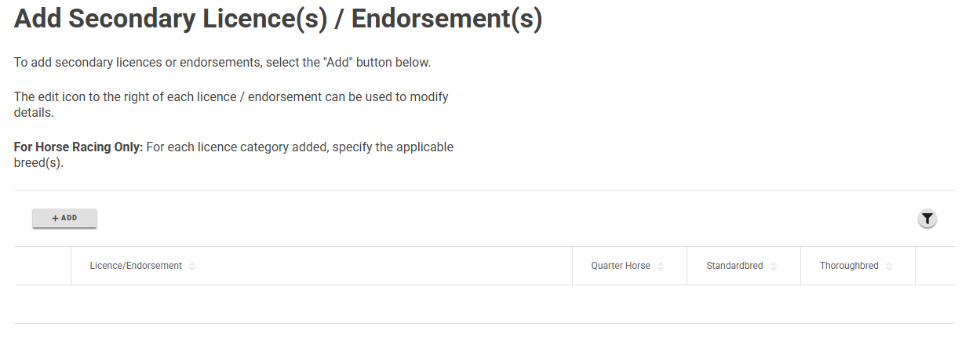Viewport: 980px width, 341px height.
Task: Click the Add Secondary Licence(s) page heading
Action: (x=279, y=20)
